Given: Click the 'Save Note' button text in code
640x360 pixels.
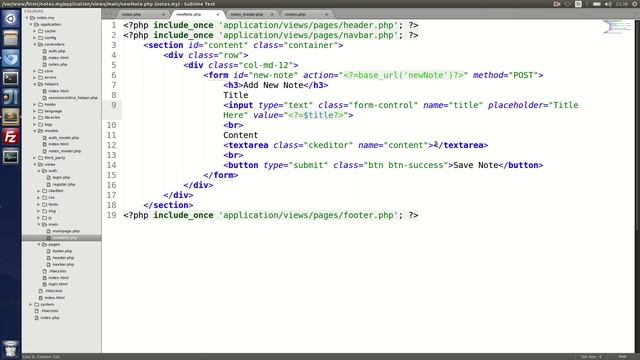Looking at the screenshot, I should pyautogui.click(x=476, y=165).
